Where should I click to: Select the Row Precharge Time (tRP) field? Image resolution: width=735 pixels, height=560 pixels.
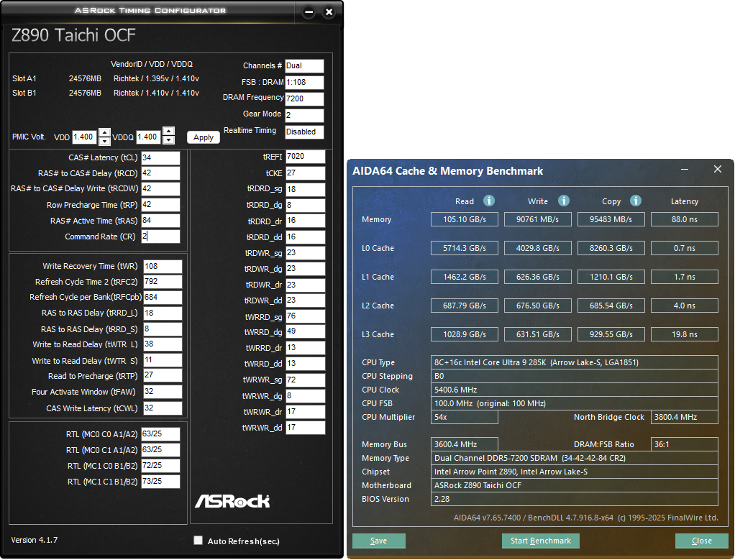click(160, 205)
